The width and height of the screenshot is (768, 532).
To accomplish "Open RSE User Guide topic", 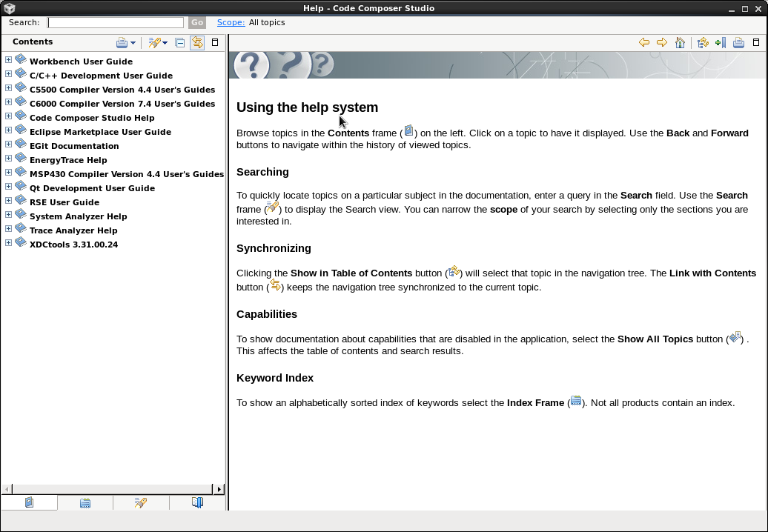I will (x=64, y=202).
